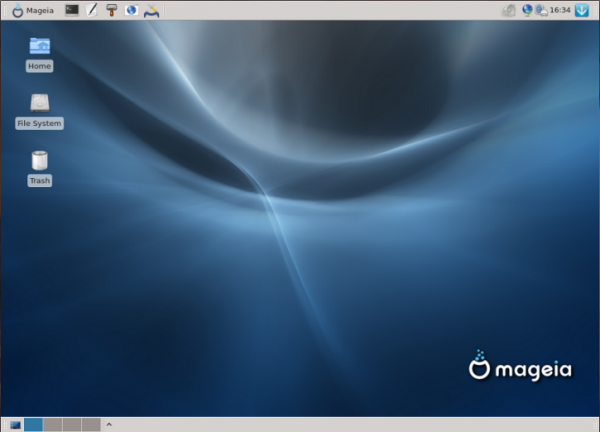Image resolution: width=600 pixels, height=432 pixels.
Task: Toggle show desktop button in bottom panel
Action: tap(15, 425)
